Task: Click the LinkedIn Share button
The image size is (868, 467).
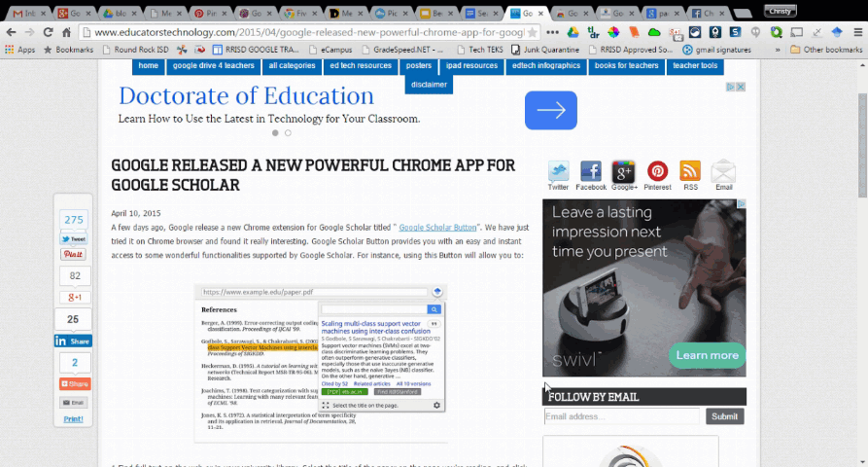Action: tap(73, 341)
